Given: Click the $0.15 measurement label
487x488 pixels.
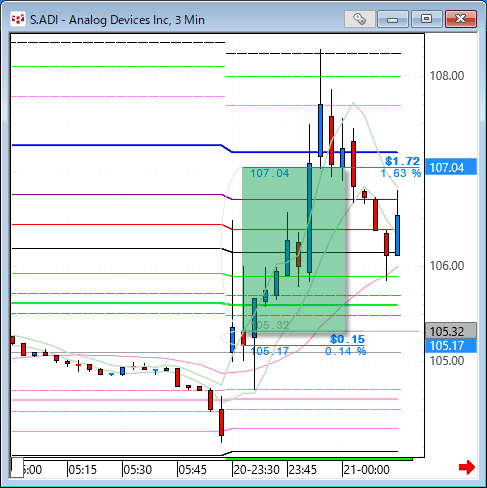Looking at the screenshot, I should click(x=347, y=339).
